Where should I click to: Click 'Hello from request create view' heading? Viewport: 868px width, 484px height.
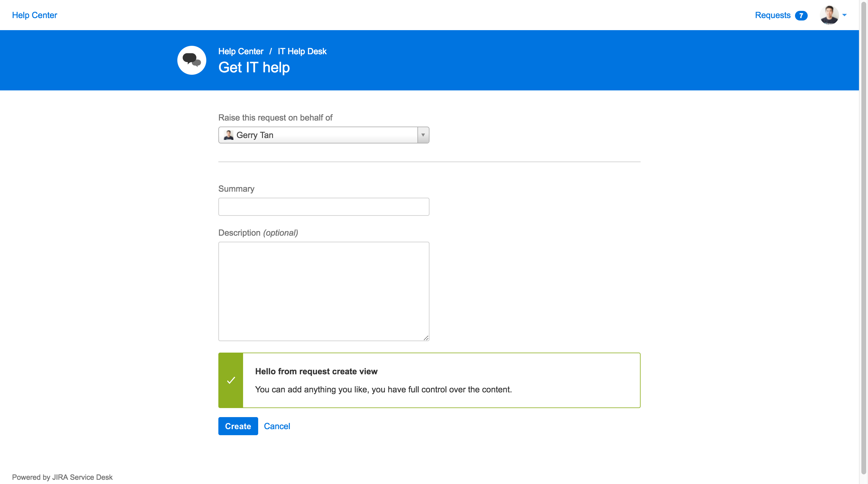(316, 371)
